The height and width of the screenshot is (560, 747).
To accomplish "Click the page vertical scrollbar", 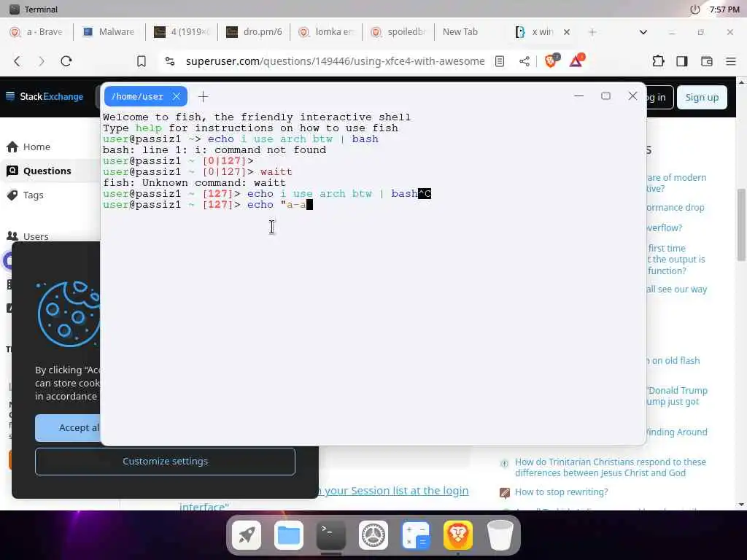I will (741, 225).
